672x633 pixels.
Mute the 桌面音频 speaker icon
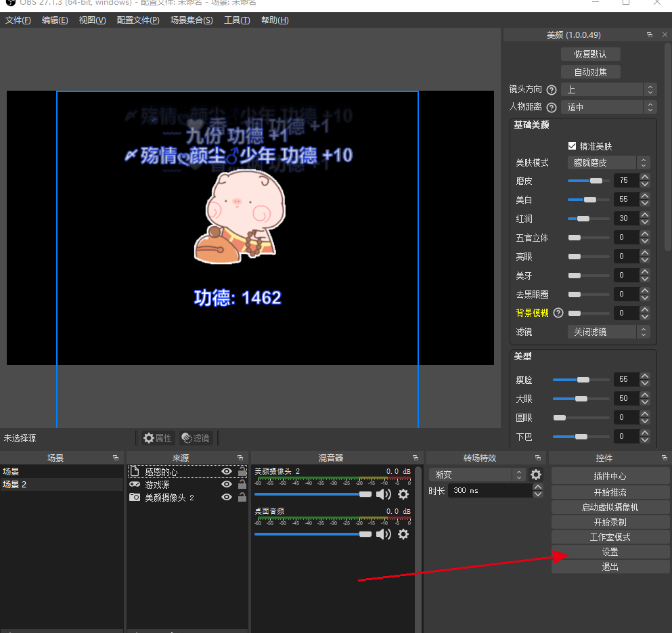384,534
